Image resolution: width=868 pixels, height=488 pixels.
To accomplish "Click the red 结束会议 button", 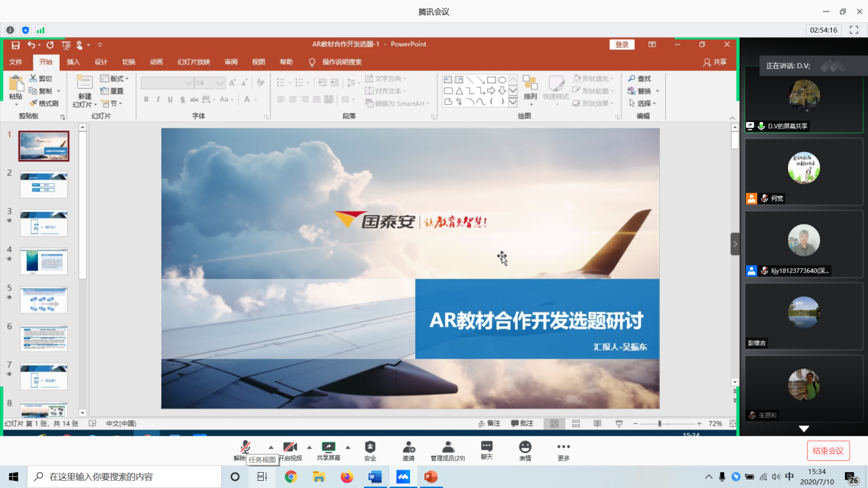I will click(x=828, y=451).
